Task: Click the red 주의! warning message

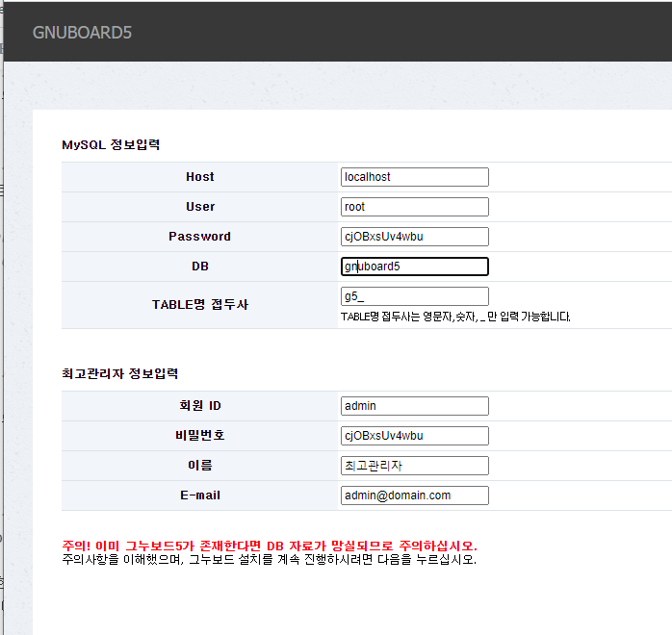Action: 270,546
